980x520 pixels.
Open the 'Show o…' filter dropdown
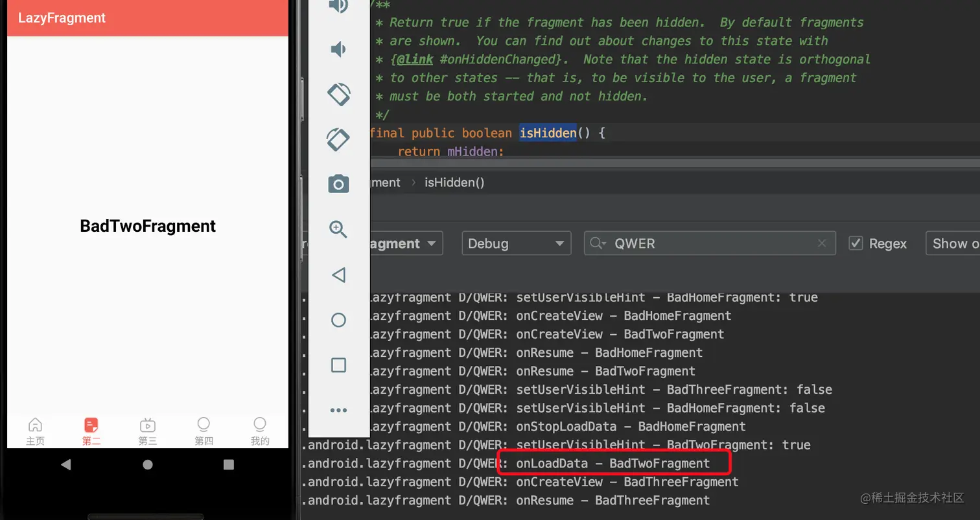(x=953, y=243)
